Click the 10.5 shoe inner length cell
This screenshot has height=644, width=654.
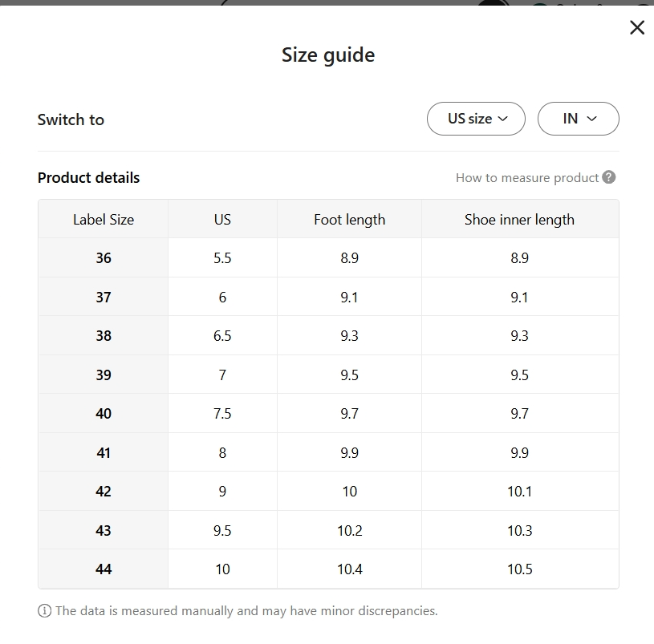pos(519,569)
